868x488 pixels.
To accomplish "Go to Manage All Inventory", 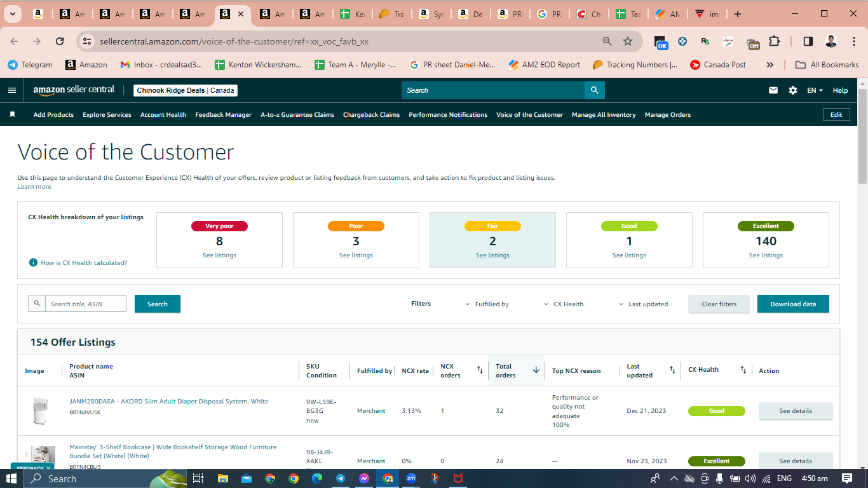I will 604,115.
